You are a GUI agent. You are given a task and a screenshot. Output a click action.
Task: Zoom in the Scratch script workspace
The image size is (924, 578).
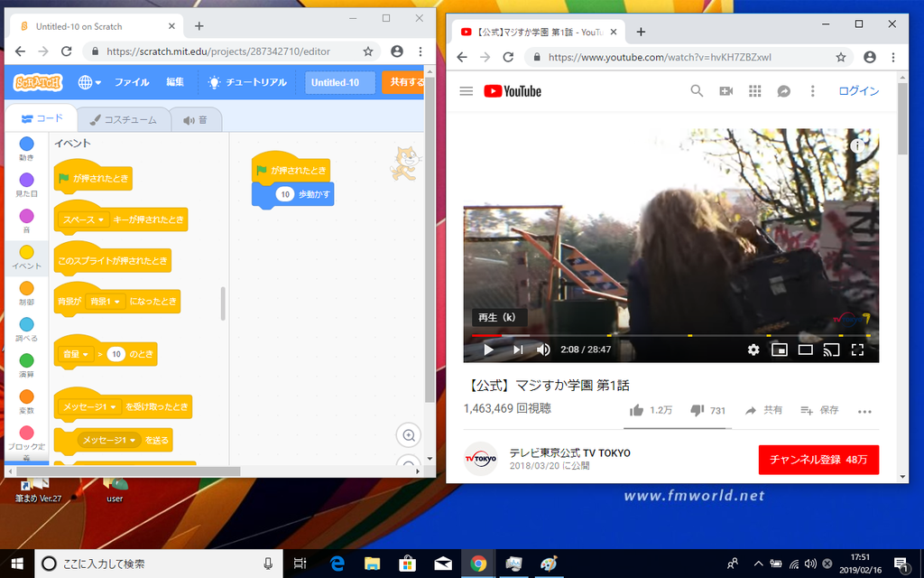[x=409, y=435]
